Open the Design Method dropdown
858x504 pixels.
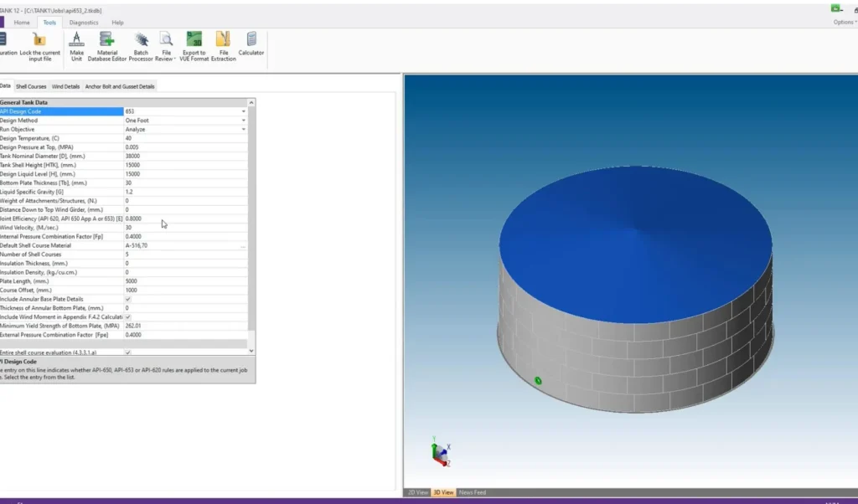(244, 121)
